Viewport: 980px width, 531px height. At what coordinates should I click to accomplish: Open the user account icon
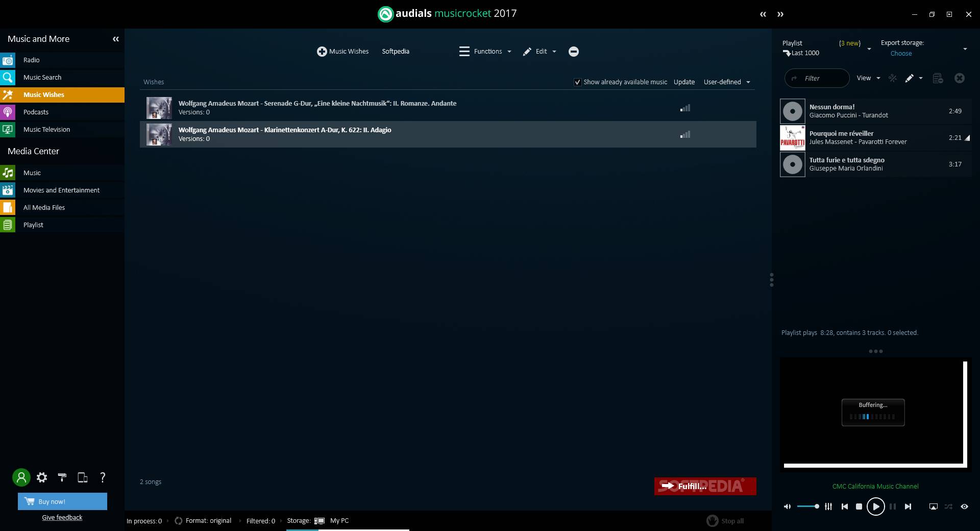tap(21, 477)
